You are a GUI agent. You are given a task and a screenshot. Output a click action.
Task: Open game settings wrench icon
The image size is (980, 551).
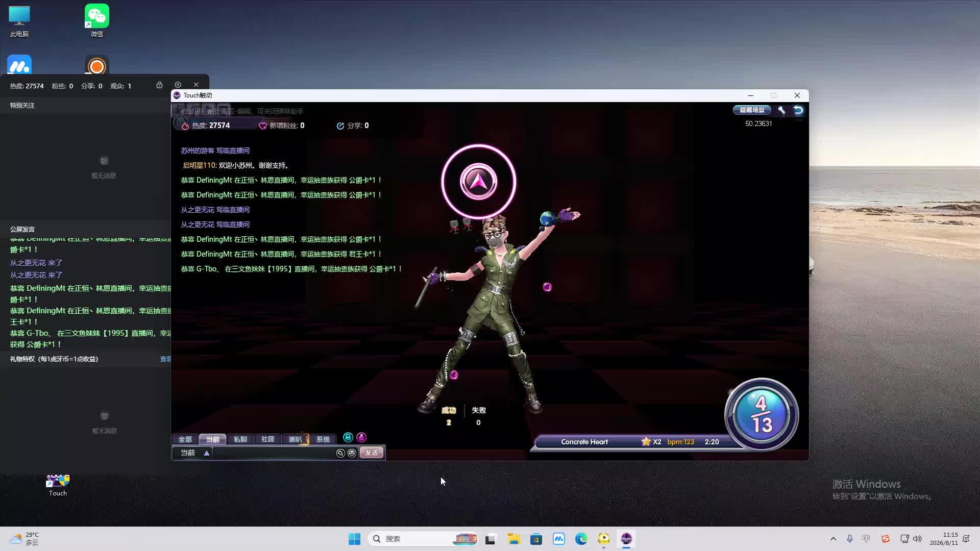coord(781,110)
